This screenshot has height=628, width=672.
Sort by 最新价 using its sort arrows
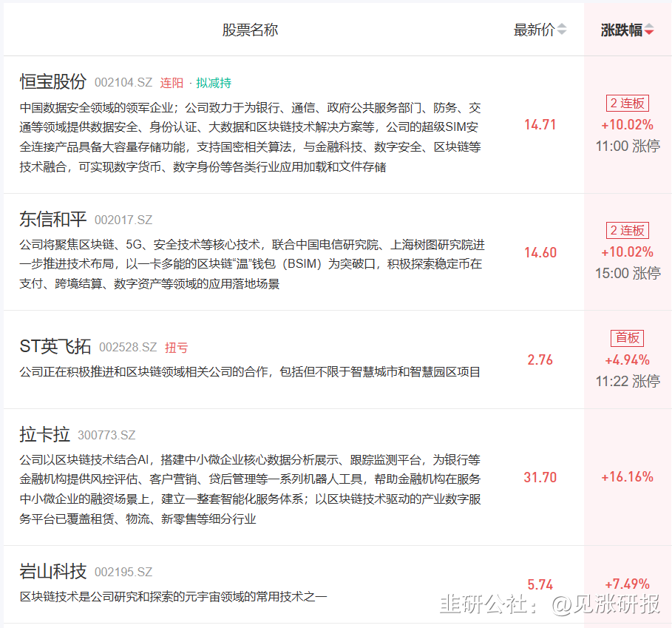point(561,30)
